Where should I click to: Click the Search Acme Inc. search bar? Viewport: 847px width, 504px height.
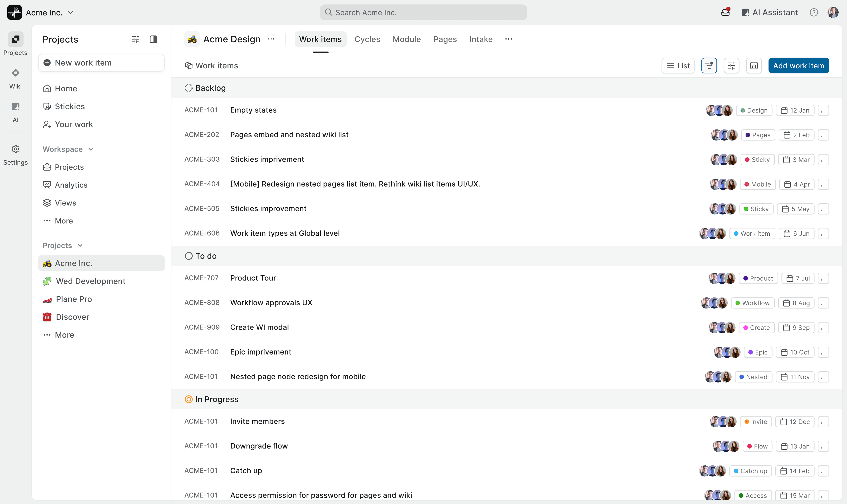click(423, 12)
